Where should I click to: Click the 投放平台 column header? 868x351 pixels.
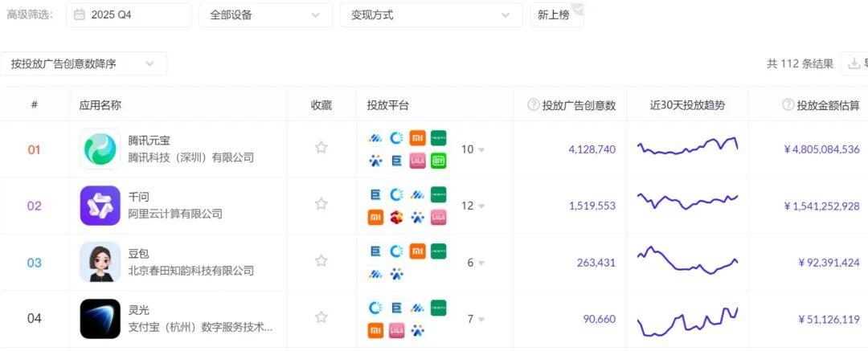[387, 105]
